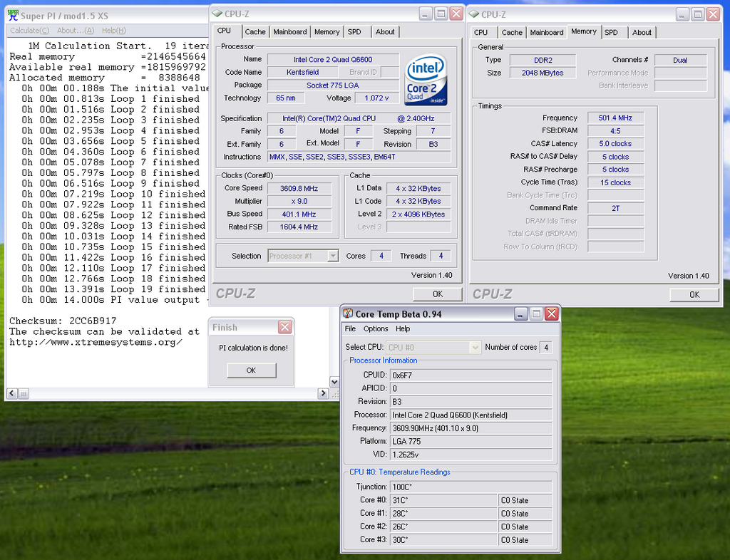Click the Multiplier value x 9.0
The width and height of the screenshot is (730, 560).
pos(299,202)
